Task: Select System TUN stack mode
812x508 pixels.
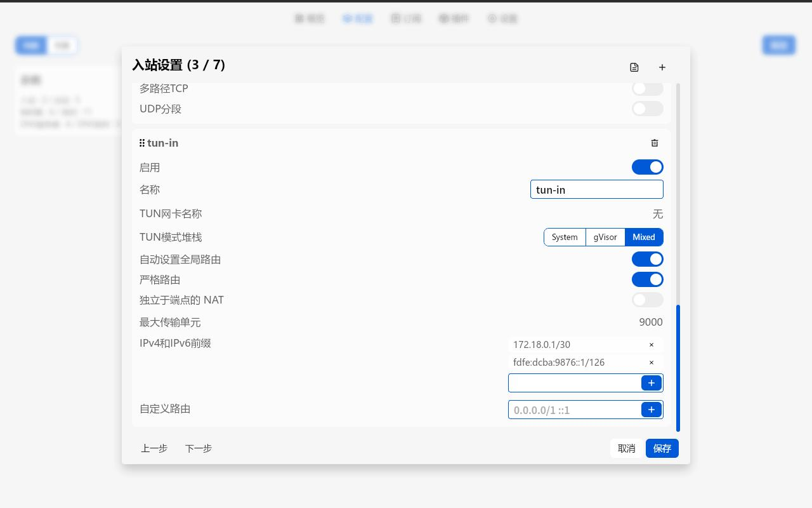Action: click(565, 237)
